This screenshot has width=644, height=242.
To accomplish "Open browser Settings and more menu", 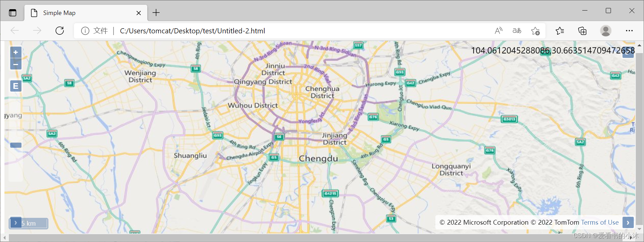I will [x=629, y=31].
